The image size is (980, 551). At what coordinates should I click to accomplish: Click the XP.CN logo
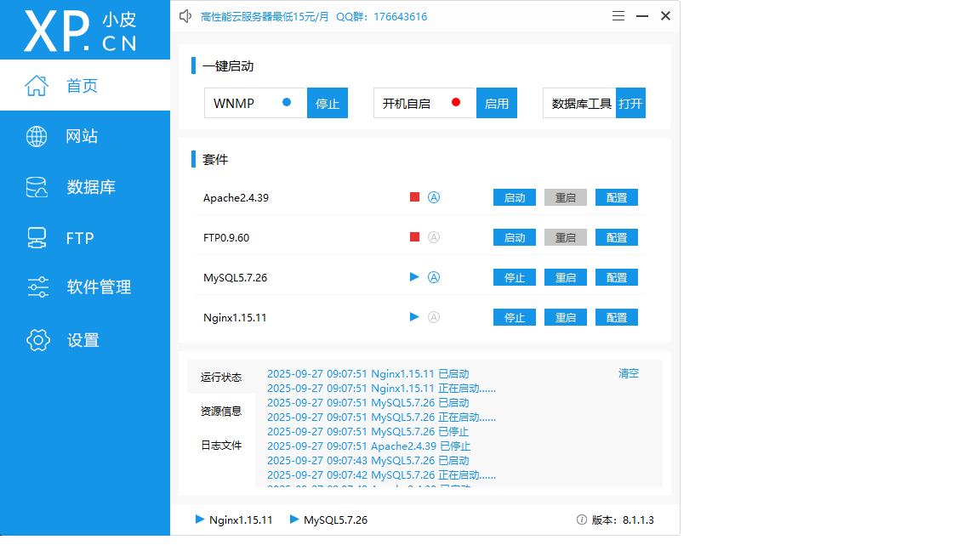81,31
